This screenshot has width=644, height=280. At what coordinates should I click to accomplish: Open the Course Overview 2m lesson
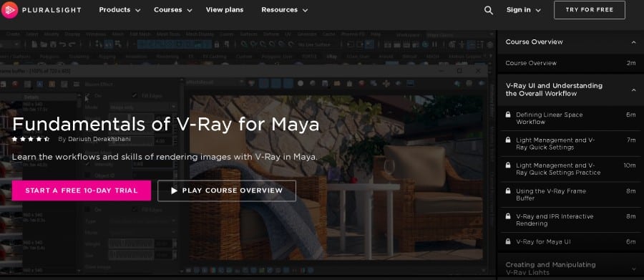coord(570,63)
